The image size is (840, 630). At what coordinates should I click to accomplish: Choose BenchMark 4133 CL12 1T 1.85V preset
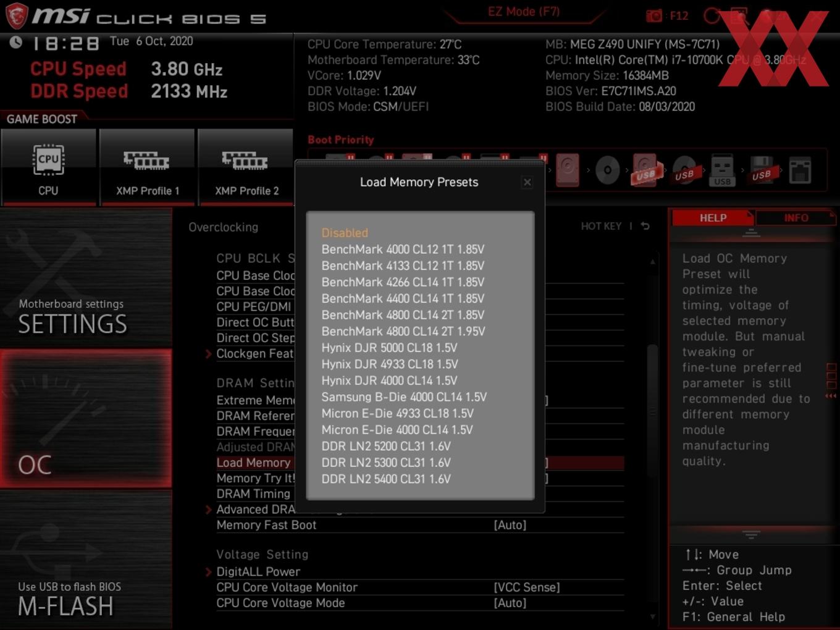click(403, 266)
